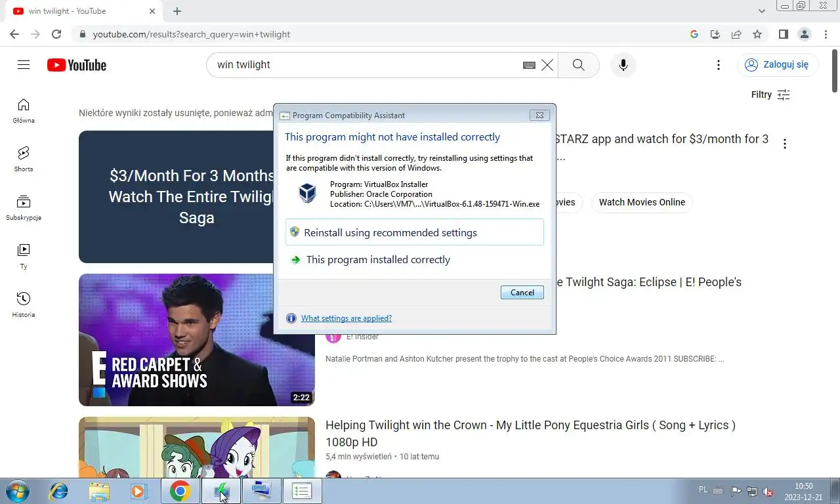Open ad options three-dot menu
Viewport: 840px width, 504px height.
[x=784, y=144]
